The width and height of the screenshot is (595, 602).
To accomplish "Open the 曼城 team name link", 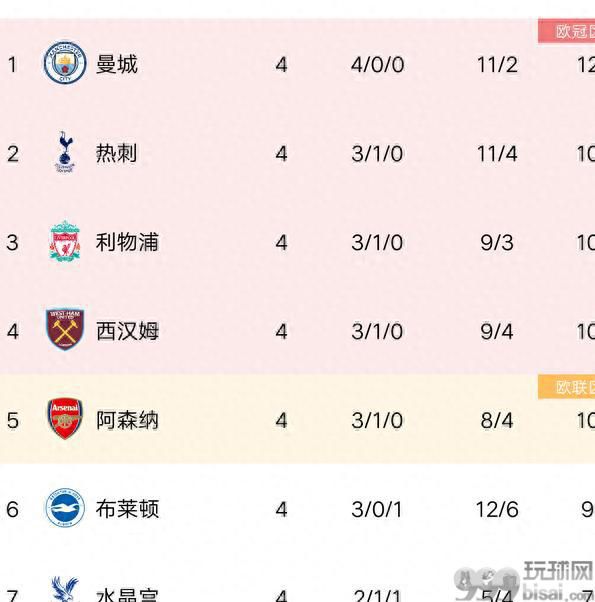I will coord(116,64).
